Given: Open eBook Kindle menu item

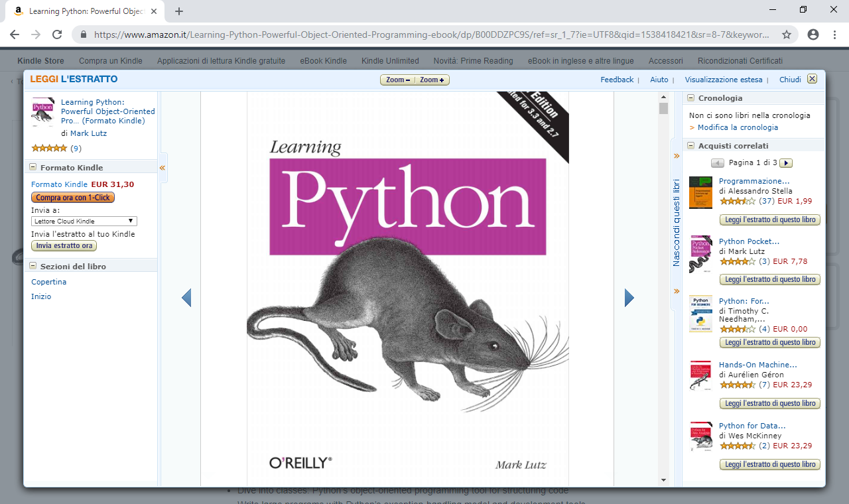Looking at the screenshot, I should pyautogui.click(x=323, y=61).
